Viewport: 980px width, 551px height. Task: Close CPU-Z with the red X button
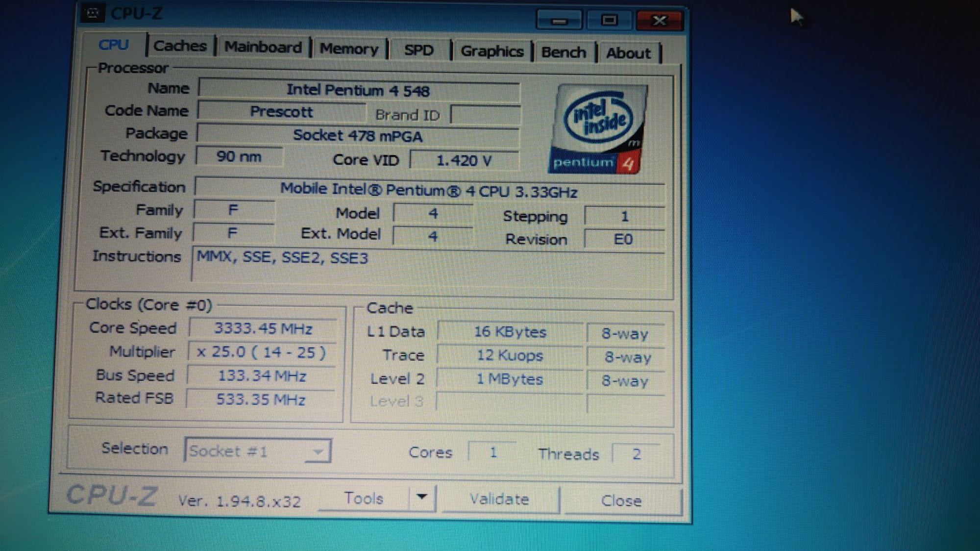coord(660,21)
